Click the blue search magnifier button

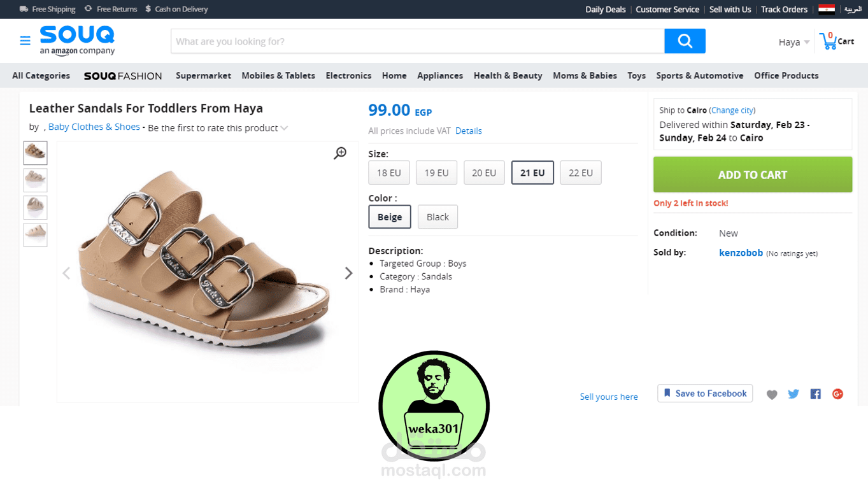pos(685,41)
